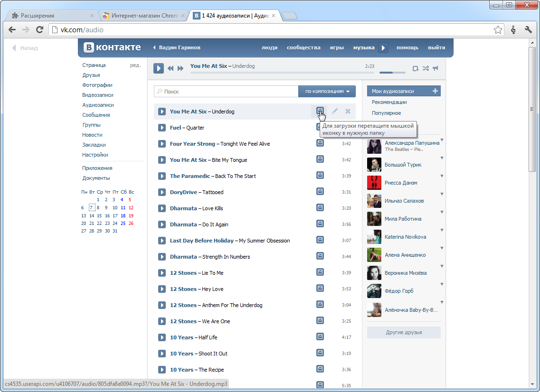Click save icon for Four Year Strong track

coord(320,143)
